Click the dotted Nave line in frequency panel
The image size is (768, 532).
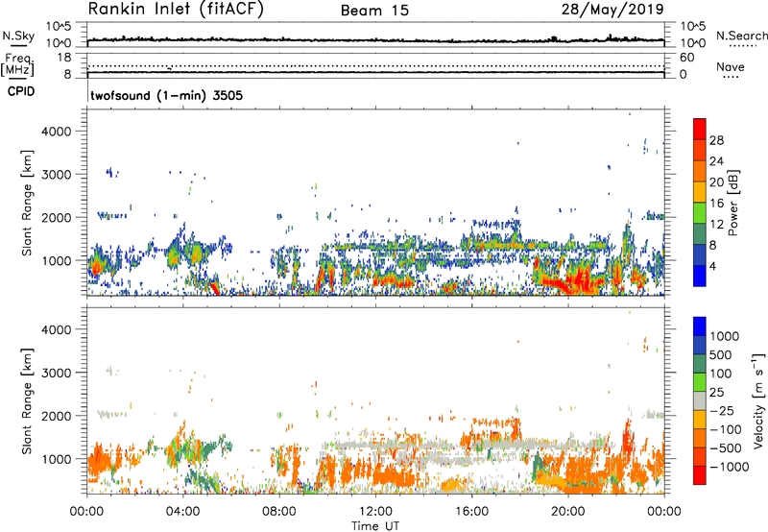(375, 65)
